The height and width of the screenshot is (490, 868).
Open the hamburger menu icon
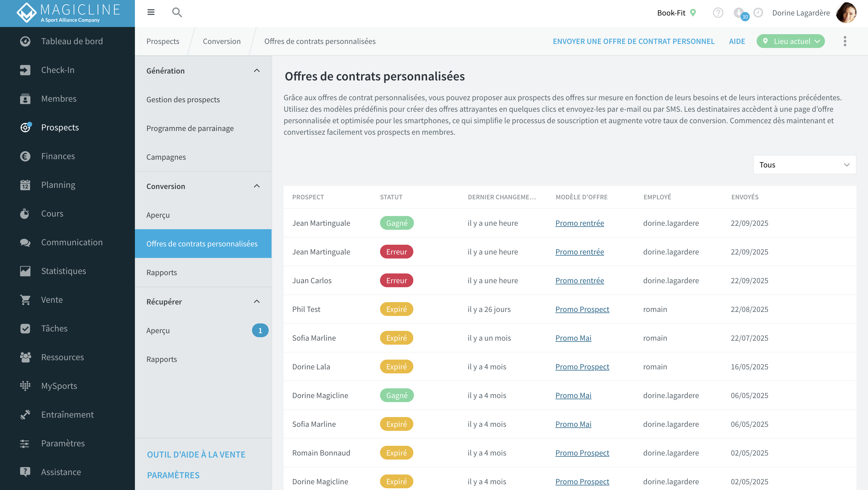[151, 12]
